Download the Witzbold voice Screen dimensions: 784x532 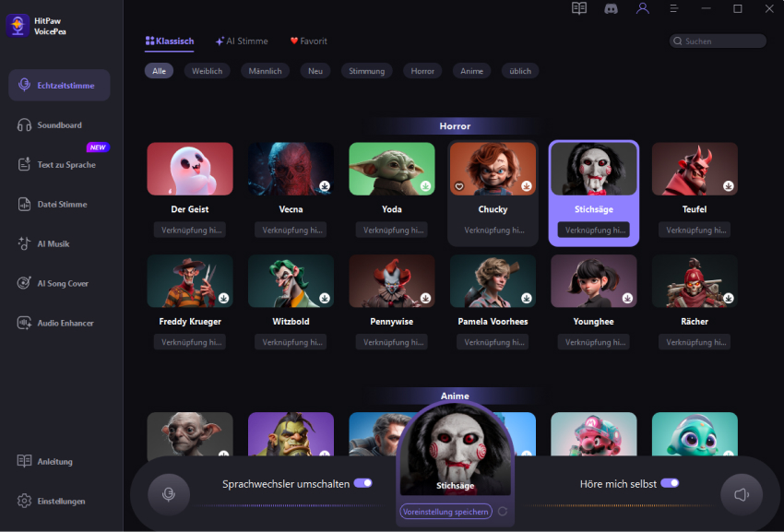[325, 298]
